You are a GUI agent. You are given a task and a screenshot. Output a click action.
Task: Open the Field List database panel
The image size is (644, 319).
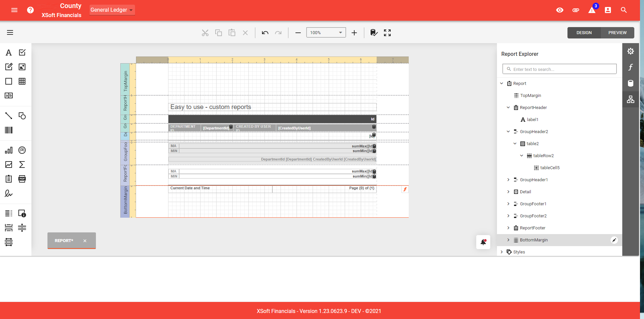[631, 83]
